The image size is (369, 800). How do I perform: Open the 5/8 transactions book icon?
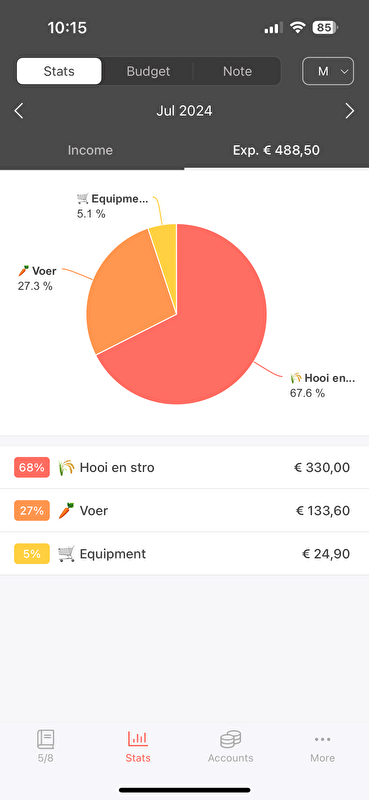[45, 739]
